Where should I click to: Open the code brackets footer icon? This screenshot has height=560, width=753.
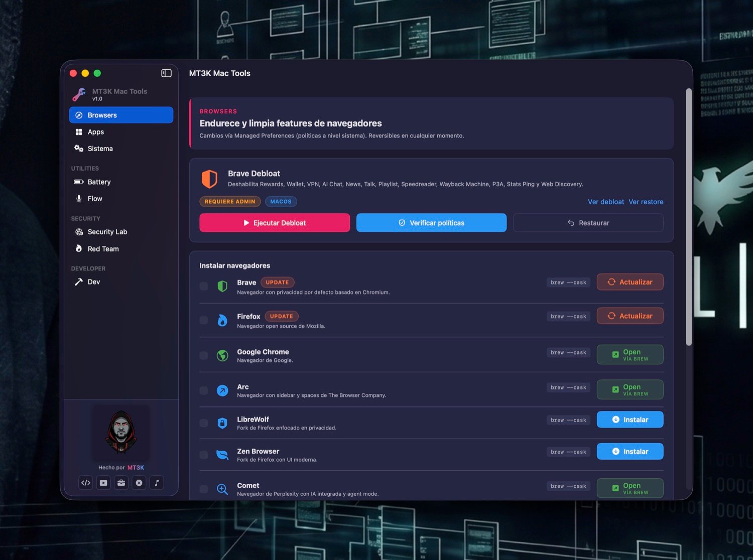click(86, 483)
